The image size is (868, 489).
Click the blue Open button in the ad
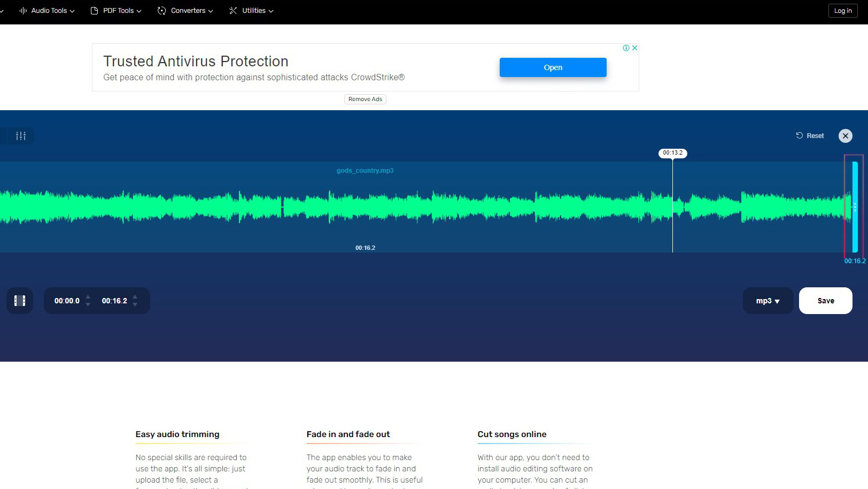tap(553, 67)
